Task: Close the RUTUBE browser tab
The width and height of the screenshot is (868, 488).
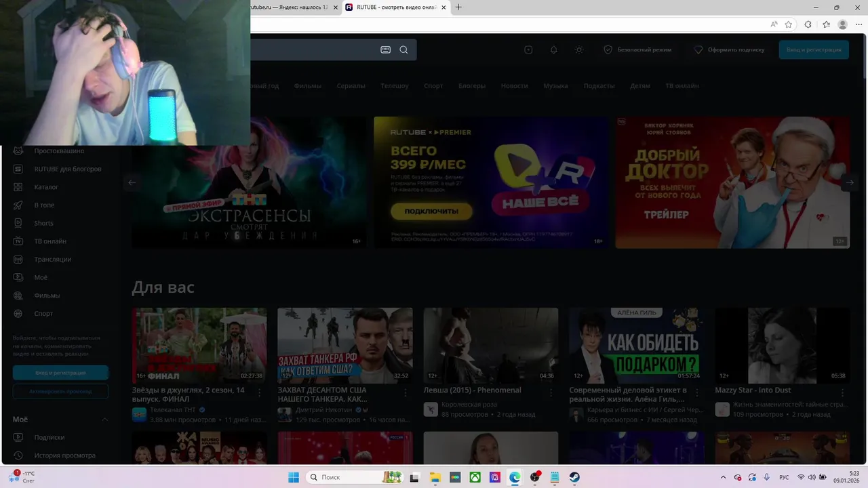Action: click(x=444, y=7)
